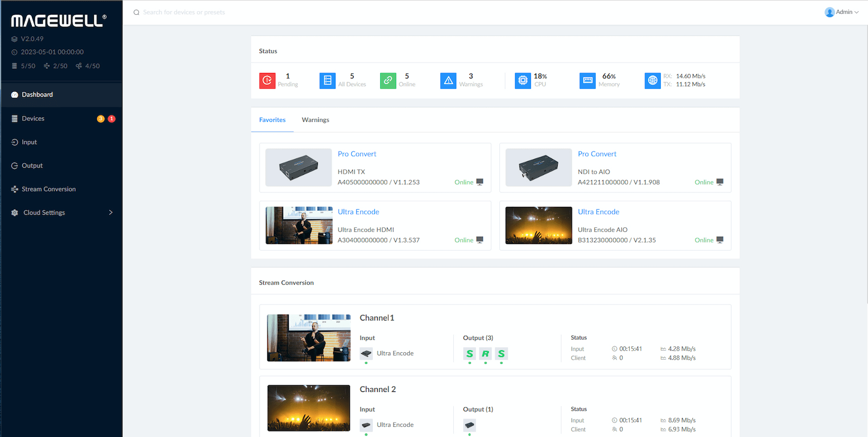This screenshot has width=868, height=437.
Task: Click first S output icon in Channel1
Action: 470,353
